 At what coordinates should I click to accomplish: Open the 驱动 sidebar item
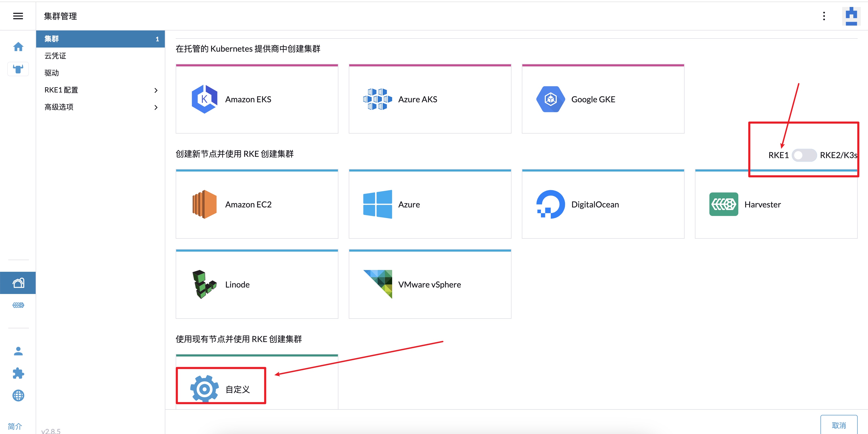tap(100, 73)
